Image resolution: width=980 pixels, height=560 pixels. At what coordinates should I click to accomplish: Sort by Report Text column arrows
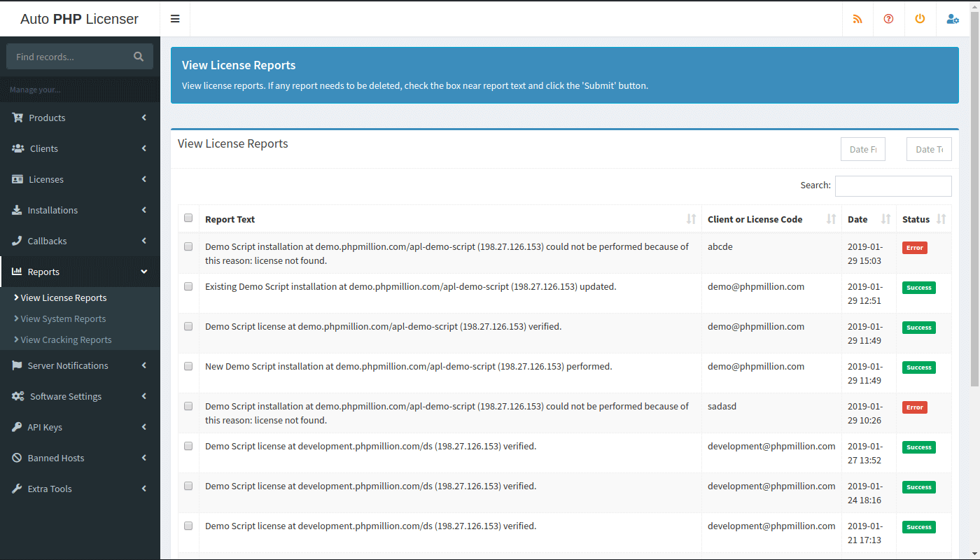tap(691, 219)
